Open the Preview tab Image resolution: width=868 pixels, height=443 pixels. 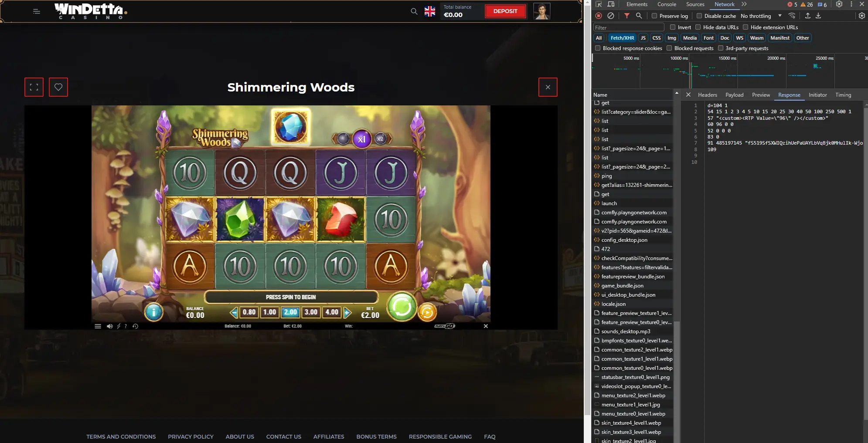(761, 95)
